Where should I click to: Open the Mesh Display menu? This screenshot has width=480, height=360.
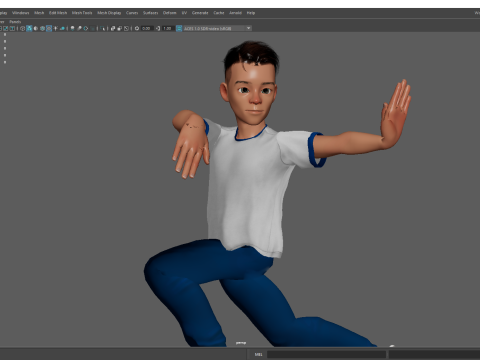[x=109, y=13]
